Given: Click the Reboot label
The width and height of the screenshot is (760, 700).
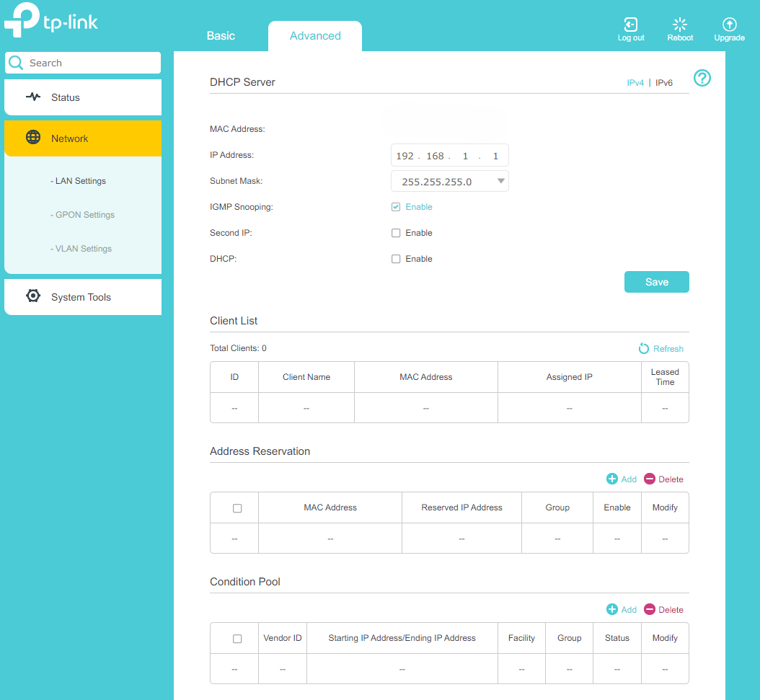Looking at the screenshot, I should pyautogui.click(x=680, y=37).
